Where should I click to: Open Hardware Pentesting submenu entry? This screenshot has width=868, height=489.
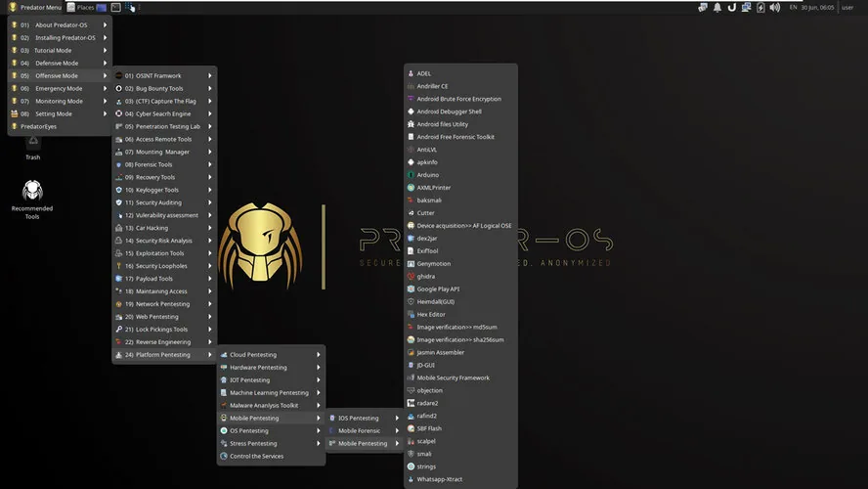click(271, 367)
